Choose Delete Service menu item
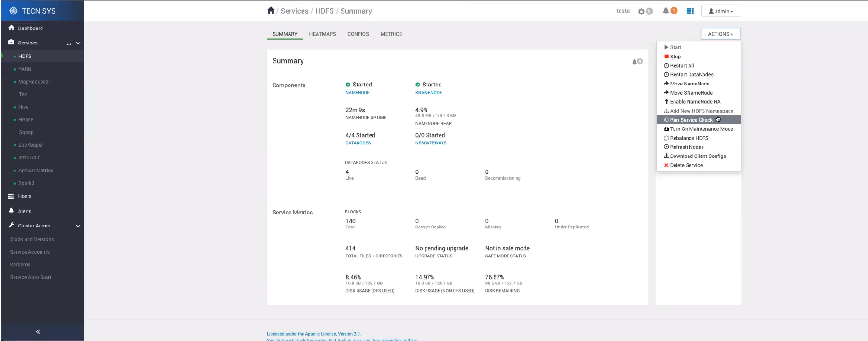 click(x=698, y=165)
